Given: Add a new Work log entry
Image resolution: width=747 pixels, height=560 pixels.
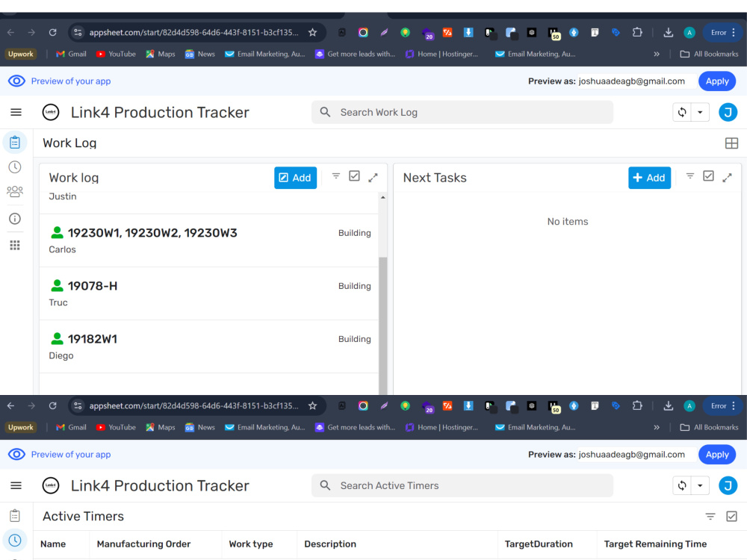Looking at the screenshot, I should point(295,178).
